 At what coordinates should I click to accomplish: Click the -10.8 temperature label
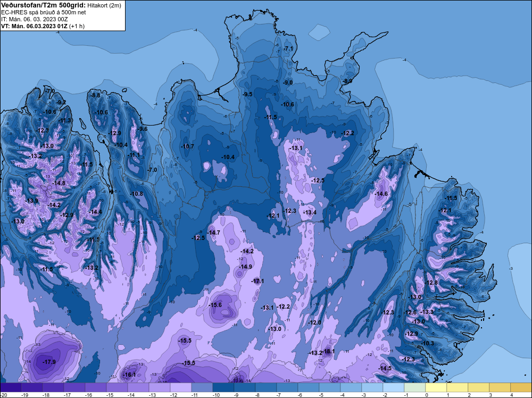(x=137, y=194)
